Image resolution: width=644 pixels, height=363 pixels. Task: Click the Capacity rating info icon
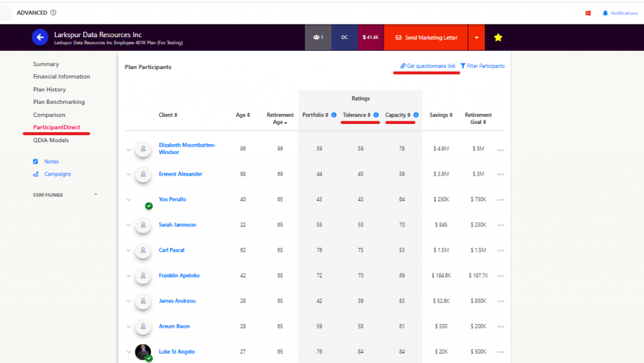[x=416, y=115]
